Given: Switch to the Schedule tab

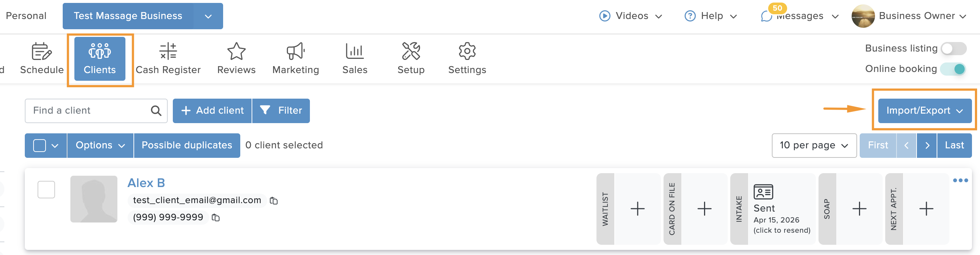Looking at the screenshot, I should click(x=42, y=59).
